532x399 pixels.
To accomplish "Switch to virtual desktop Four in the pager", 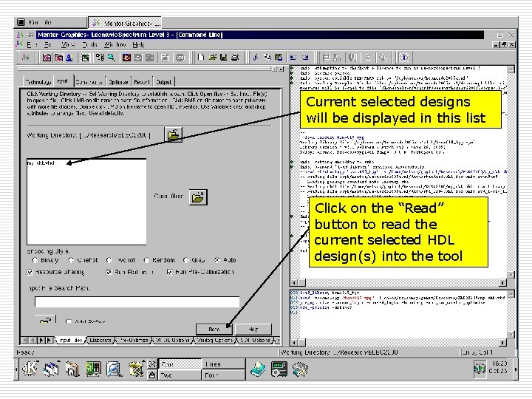I will coord(224,375).
